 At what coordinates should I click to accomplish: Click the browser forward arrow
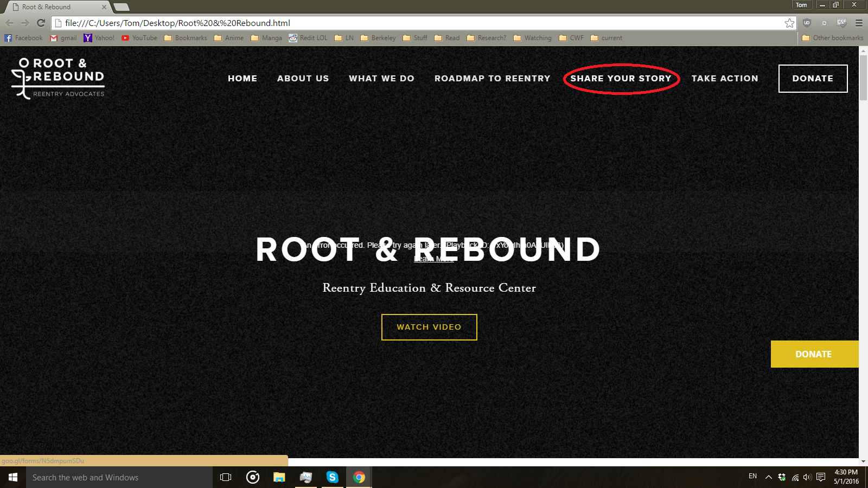pyautogui.click(x=25, y=23)
